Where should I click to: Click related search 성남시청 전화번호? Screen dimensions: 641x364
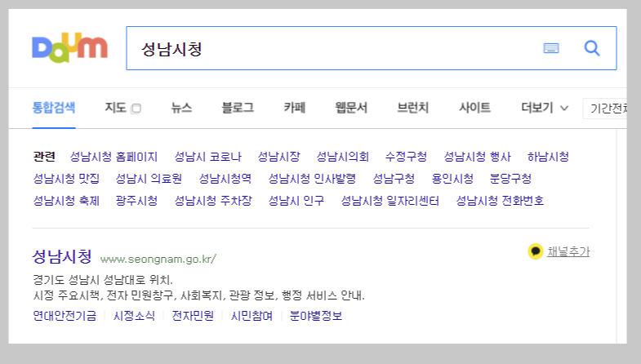point(500,201)
